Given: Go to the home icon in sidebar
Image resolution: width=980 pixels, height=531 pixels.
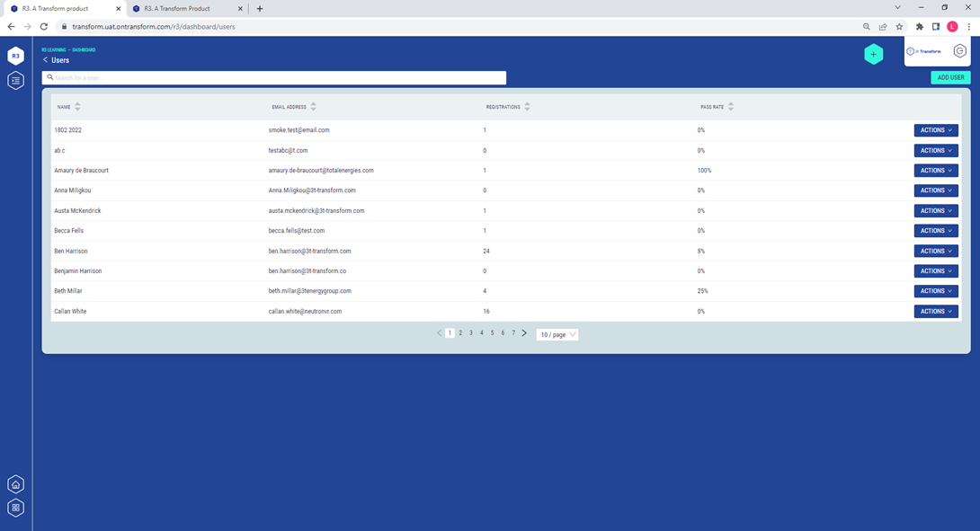Looking at the screenshot, I should (x=15, y=484).
